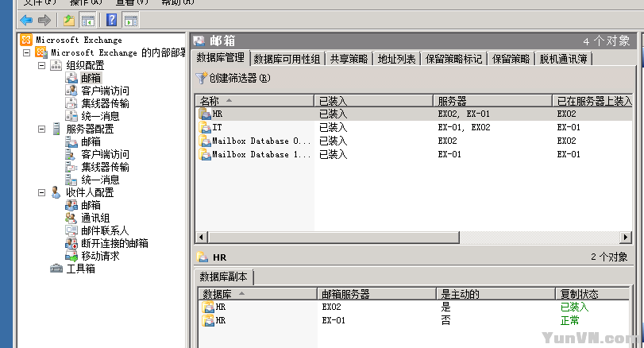Image resolution: width=644 pixels, height=348 pixels.
Task: Click the create filter funnel icon
Action: [x=201, y=78]
